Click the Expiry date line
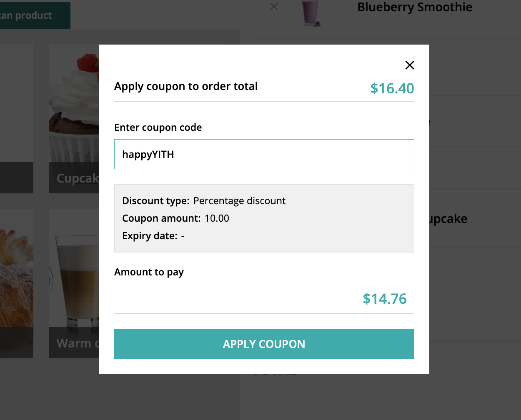Screen dimensions: 521x420 [153, 236]
